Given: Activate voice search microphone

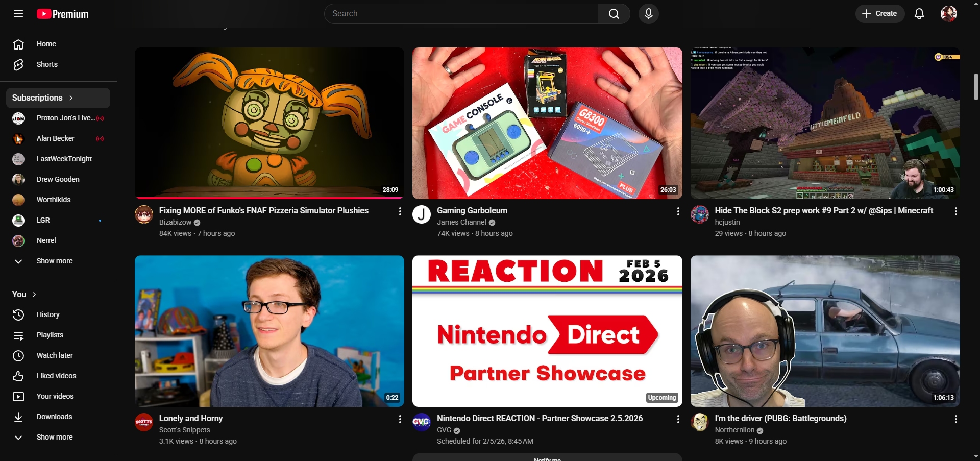Looking at the screenshot, I should coord(648,14).
